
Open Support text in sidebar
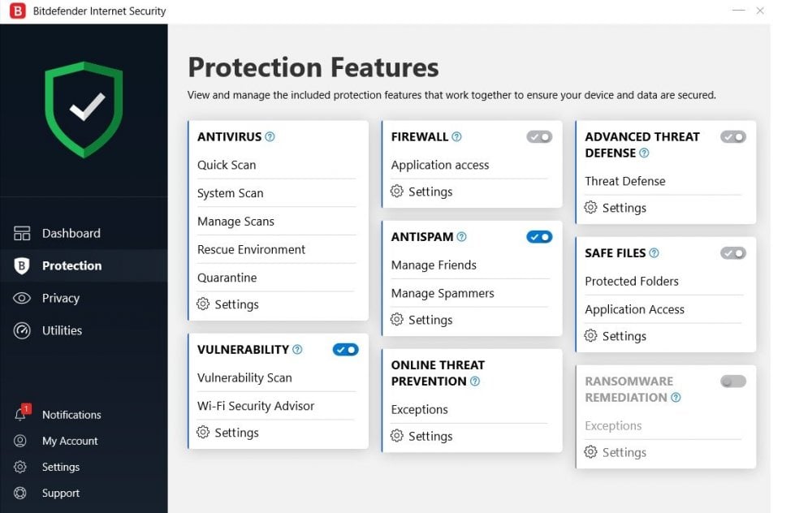point(61,494)
